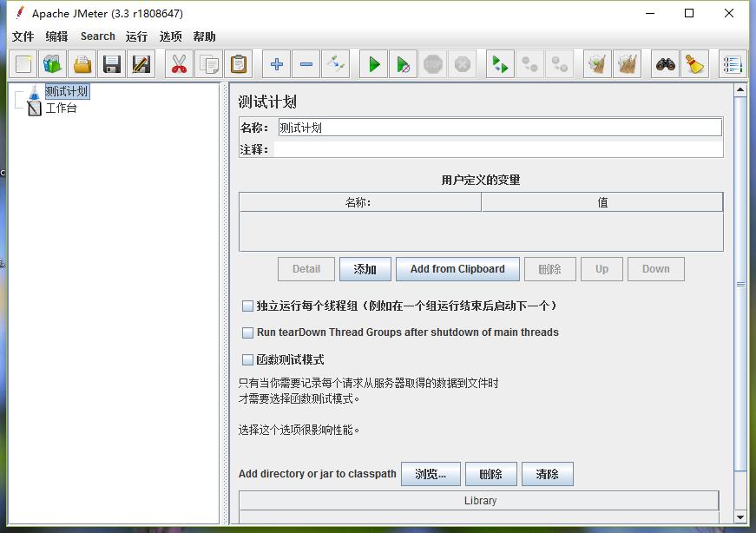Open search with binoculars icon
This screenshot has height=533, width=756.
tap(665, 64)
